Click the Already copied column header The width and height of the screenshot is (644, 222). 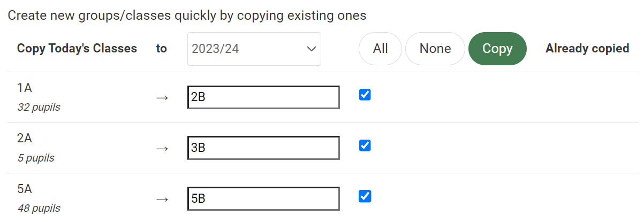[587, 49]
